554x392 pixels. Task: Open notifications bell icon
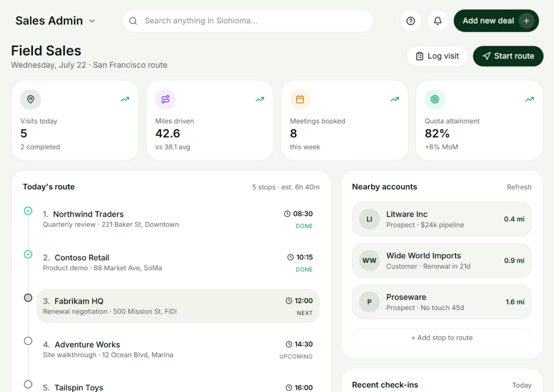pos(438,21)
